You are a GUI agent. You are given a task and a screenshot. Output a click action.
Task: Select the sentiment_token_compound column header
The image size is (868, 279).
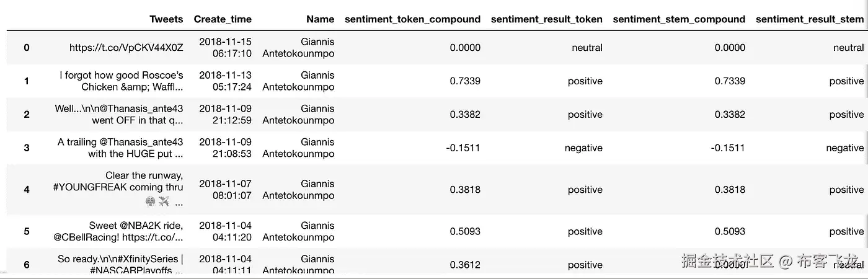pyautogui.click(x=412, y=19)
